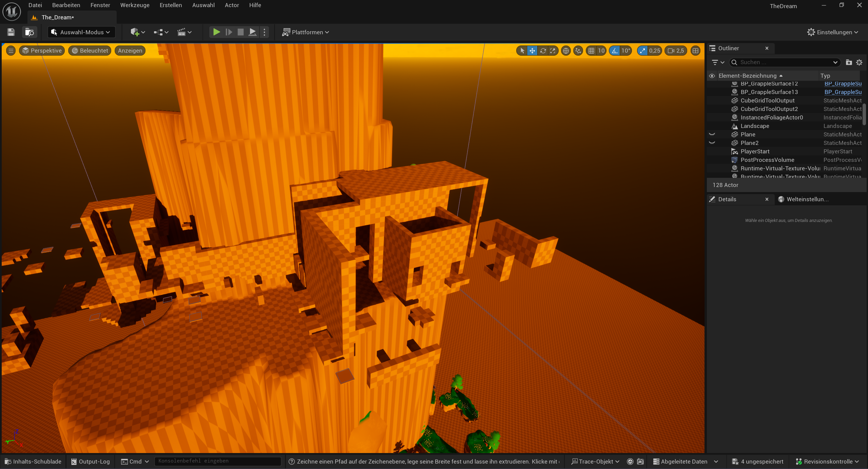Open the Erstellen menu
Image resolution: width=868 pixels, height=469 pixels.
(x=171, y=5)
